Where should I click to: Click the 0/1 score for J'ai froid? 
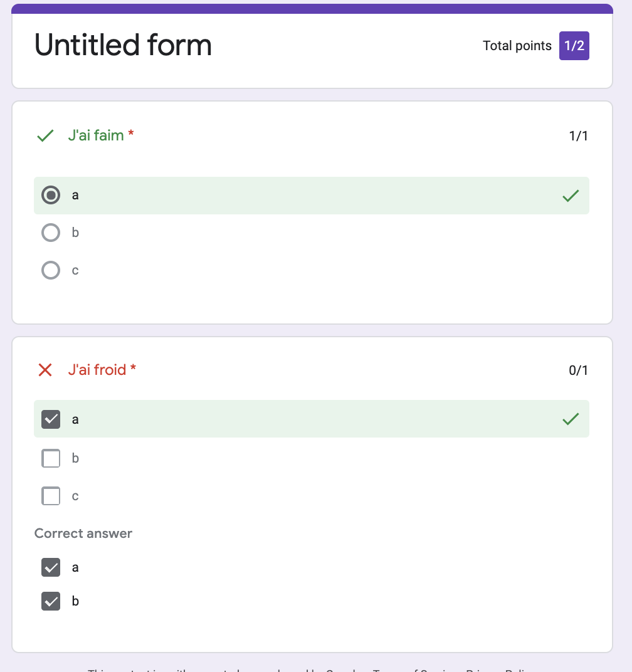click(578, 370)
